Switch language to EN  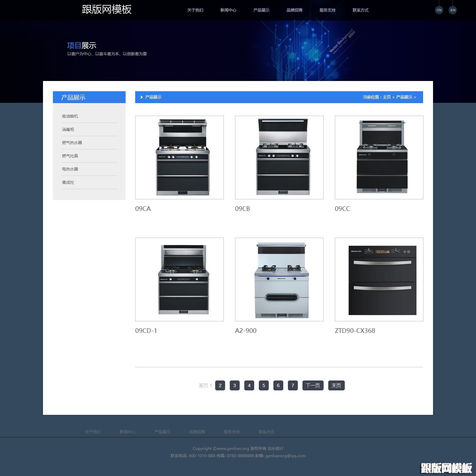click(453, 10)
